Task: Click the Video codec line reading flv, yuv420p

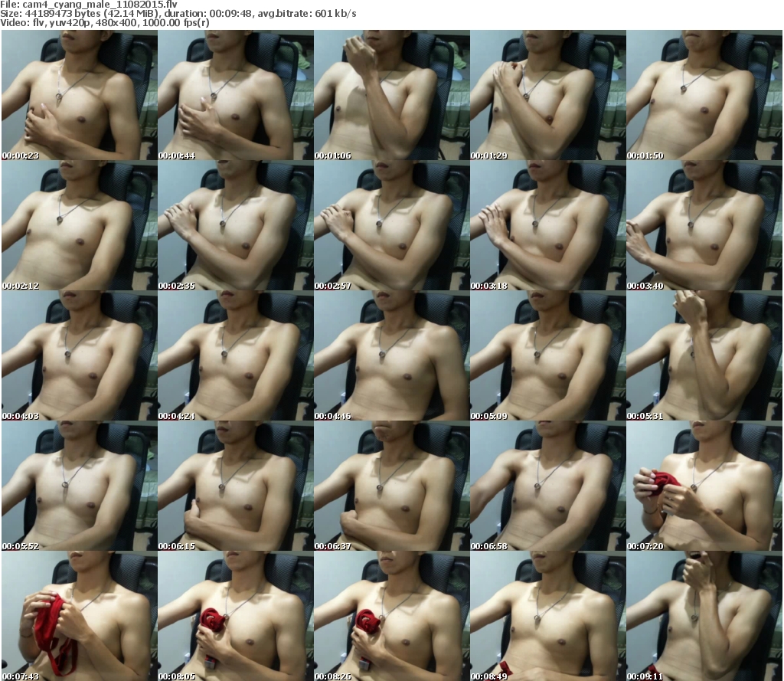Action: [104, 23]
